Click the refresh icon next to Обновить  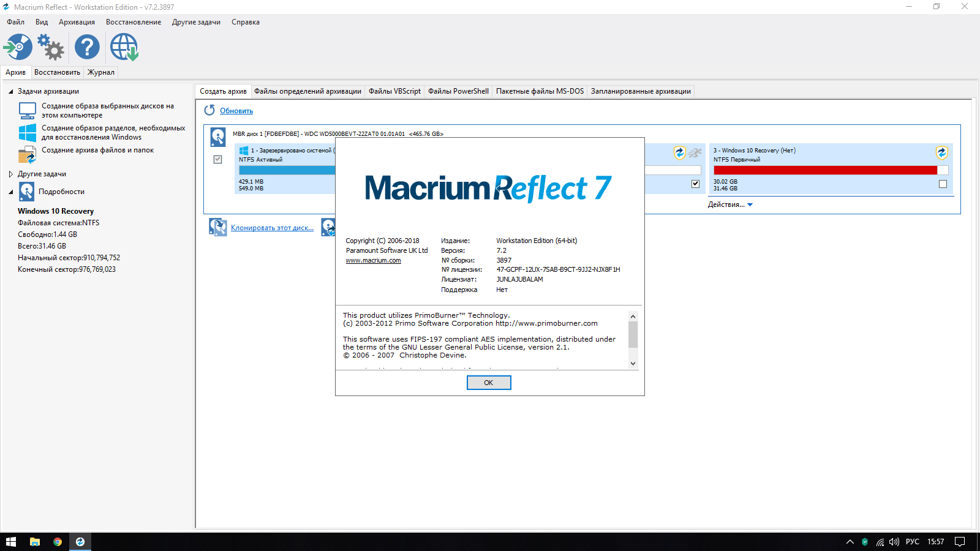(209, 110)
